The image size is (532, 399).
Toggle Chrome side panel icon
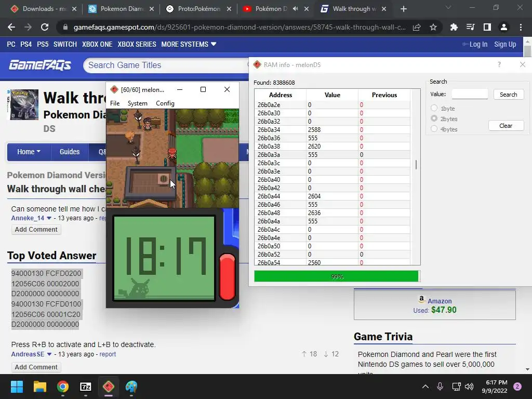click(487, 27)
